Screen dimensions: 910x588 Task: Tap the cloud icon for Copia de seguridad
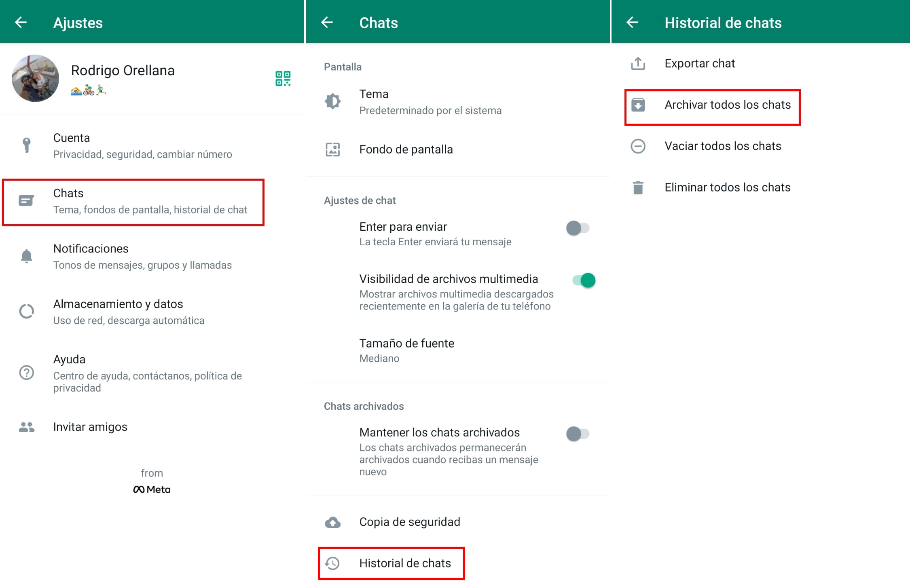tap(332, 522)
